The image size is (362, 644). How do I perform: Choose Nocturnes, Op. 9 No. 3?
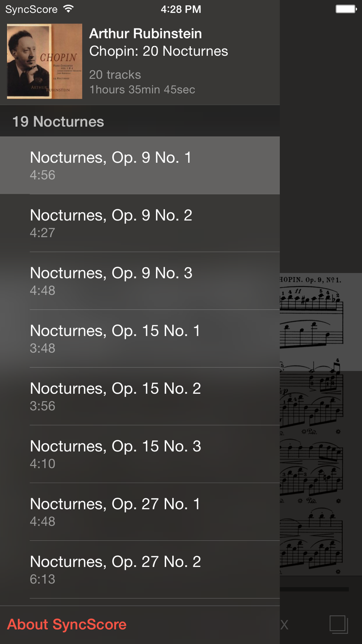(140, 281)
